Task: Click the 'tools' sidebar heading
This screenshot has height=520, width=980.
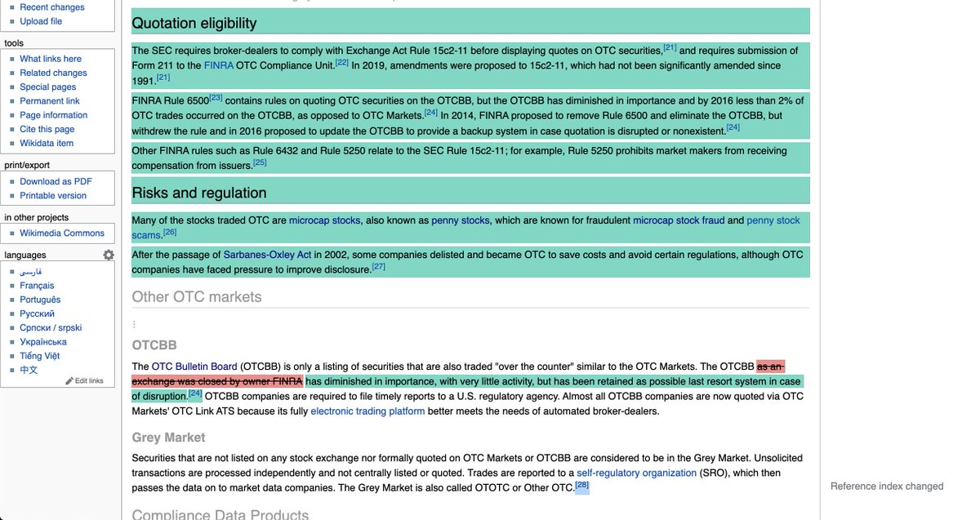Action: (14, 43)
